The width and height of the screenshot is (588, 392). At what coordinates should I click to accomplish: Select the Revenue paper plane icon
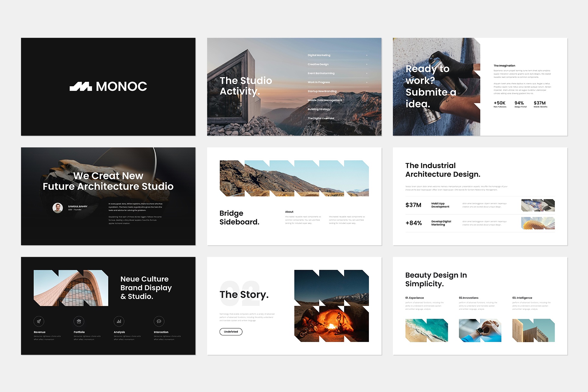click(38, 321)
